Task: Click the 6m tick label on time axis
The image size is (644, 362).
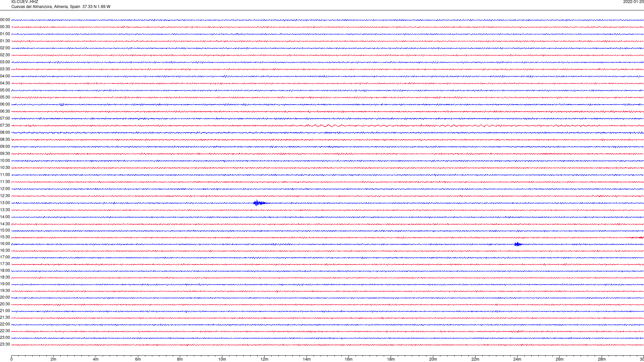Action: (x=138, y=359)
